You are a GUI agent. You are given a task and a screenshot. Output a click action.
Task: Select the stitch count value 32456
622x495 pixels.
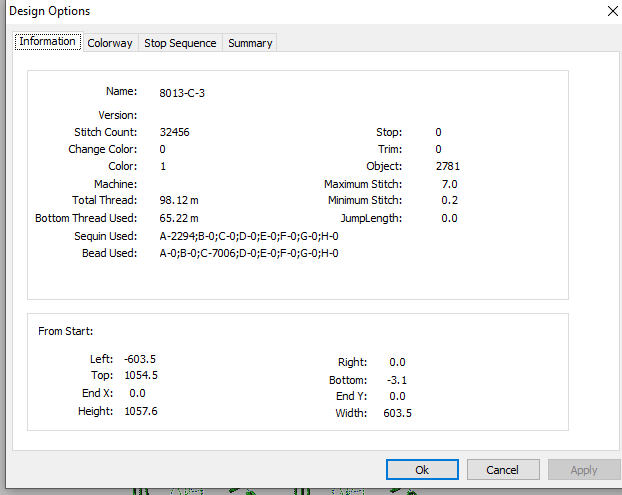point(175,132)
